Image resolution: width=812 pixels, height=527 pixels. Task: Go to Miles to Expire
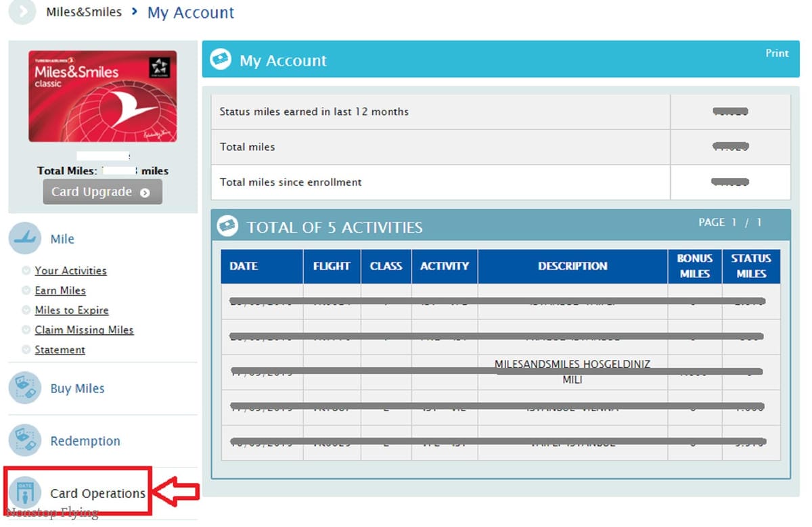[72, 310]
